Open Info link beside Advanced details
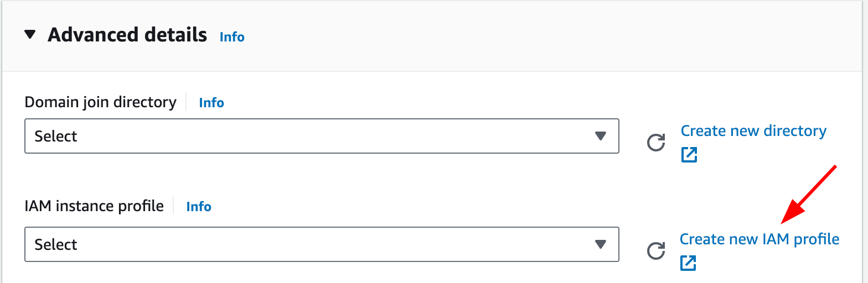 tap(232, 37)
